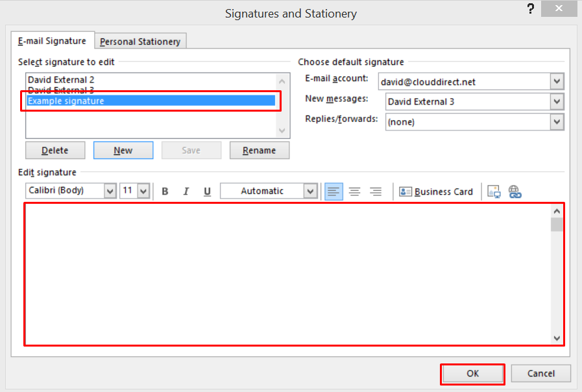Open the Automatic font color picker
582x392 pixels.
(310, 191)
